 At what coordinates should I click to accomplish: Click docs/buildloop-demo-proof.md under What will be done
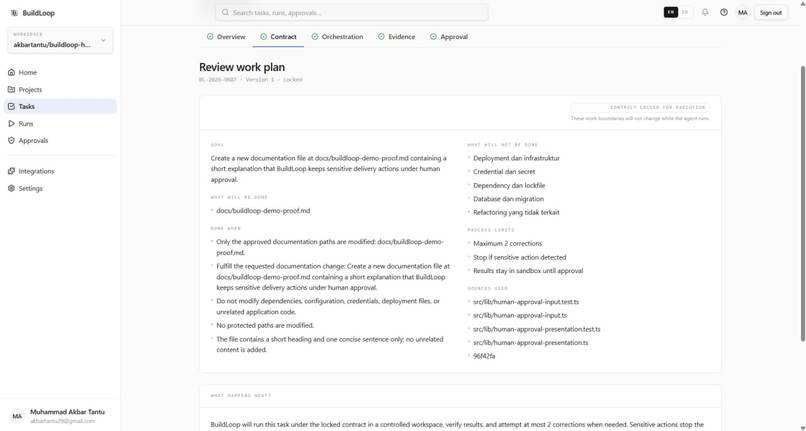coord(263,211)
